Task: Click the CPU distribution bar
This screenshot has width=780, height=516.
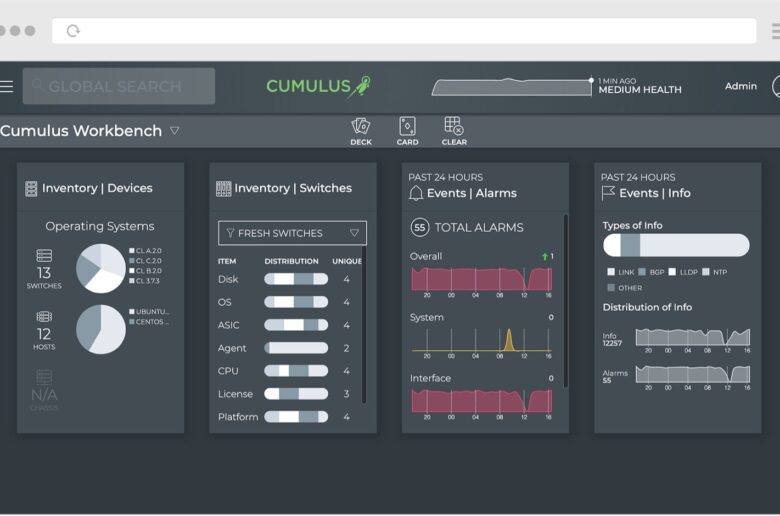Action: pyautogui.click(x=296, y=371)
